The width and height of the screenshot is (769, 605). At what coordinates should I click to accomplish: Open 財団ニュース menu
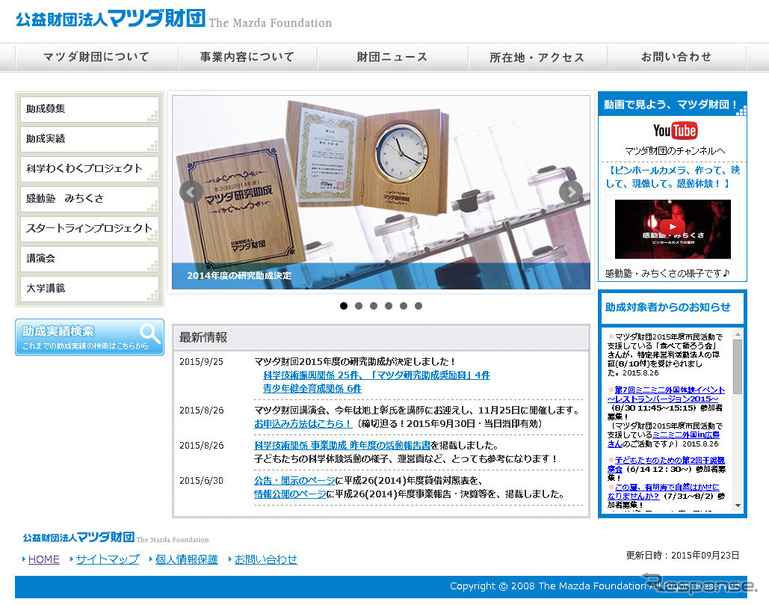click(x=392, y=57)
